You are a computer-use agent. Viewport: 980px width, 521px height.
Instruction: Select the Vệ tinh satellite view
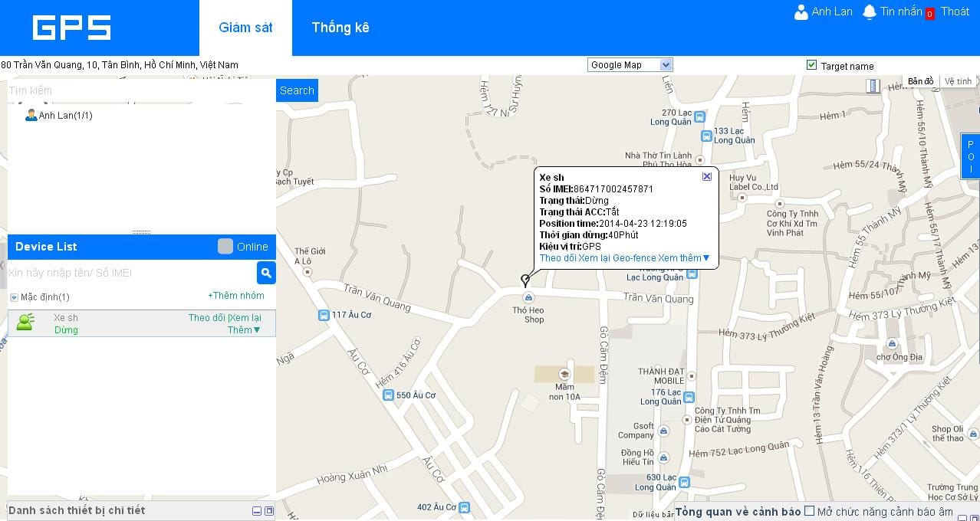point(958,81)
